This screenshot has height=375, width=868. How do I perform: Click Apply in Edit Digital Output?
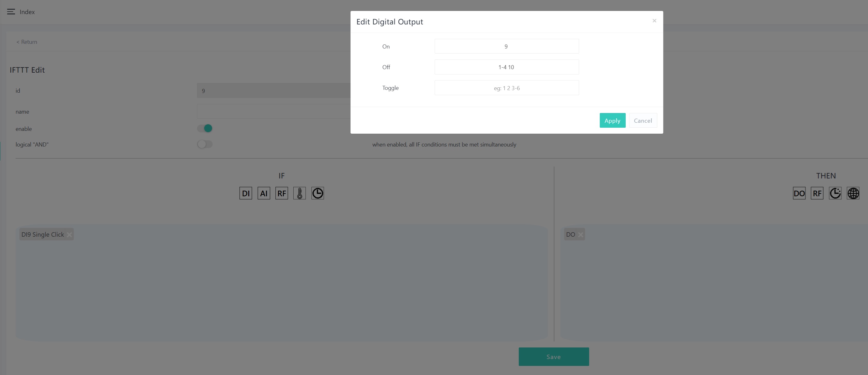[612, 121]
